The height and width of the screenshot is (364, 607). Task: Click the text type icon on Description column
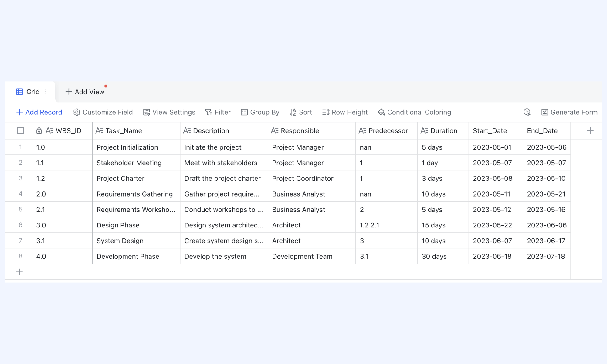click(x=187, y=131)
